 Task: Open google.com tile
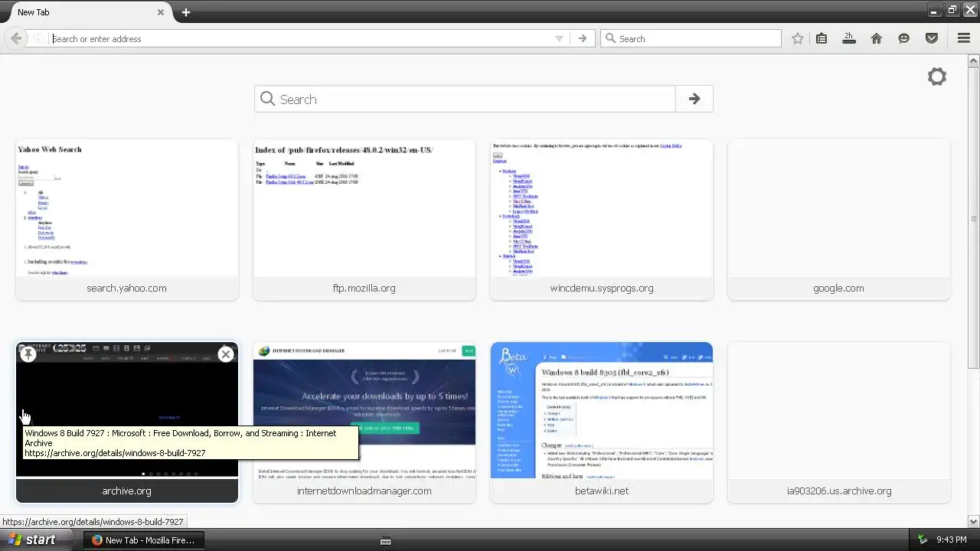[839, 220]
